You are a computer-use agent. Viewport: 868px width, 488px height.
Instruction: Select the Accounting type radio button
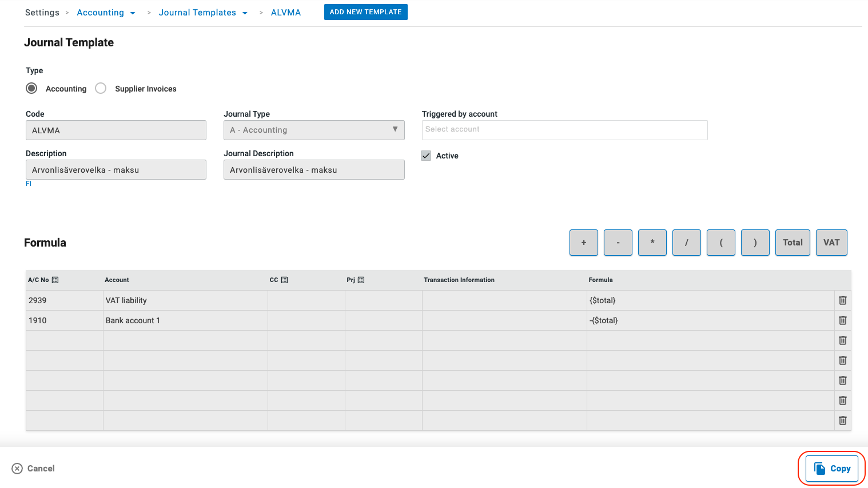point(32,88)
